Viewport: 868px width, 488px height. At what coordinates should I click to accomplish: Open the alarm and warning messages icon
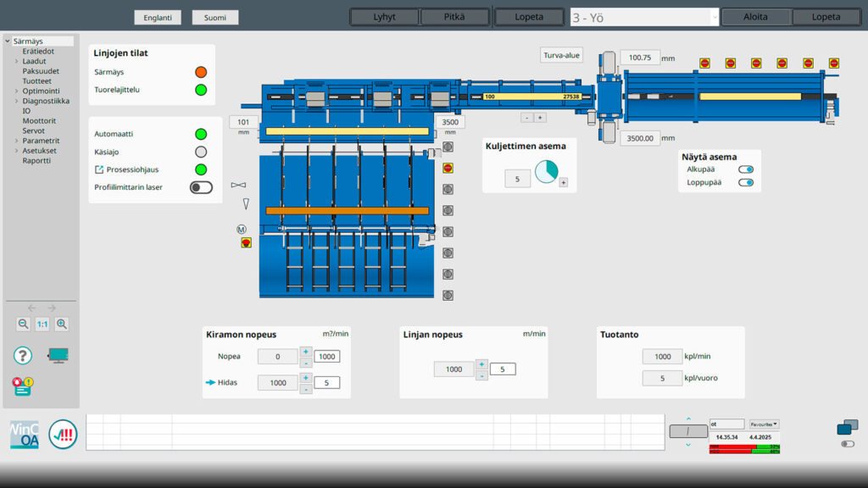22,386
